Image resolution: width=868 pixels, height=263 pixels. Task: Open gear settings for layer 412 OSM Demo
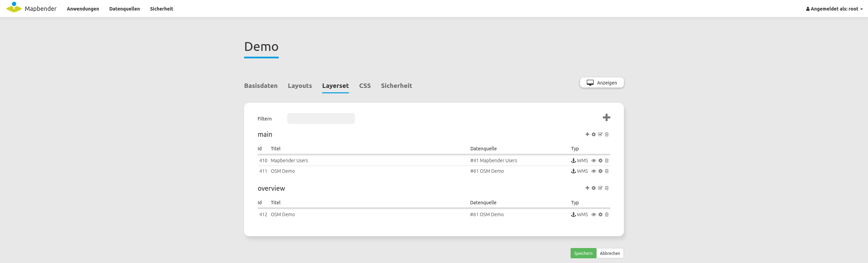pyautogui.click(x=600, y=214)
